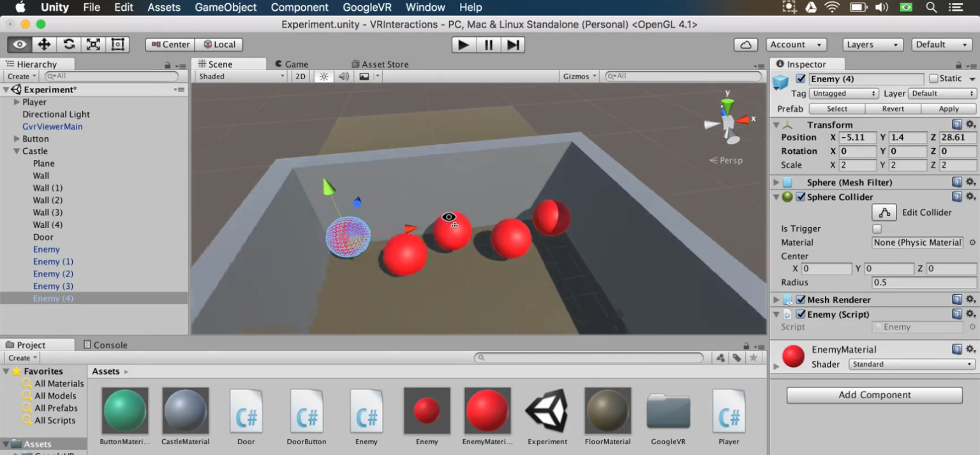
Task: Toggle scene lighting with the sun icon
Action: click(323, 76)
